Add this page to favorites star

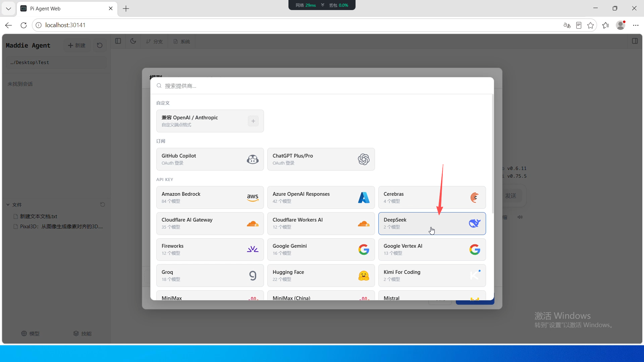tap(591, 25)
